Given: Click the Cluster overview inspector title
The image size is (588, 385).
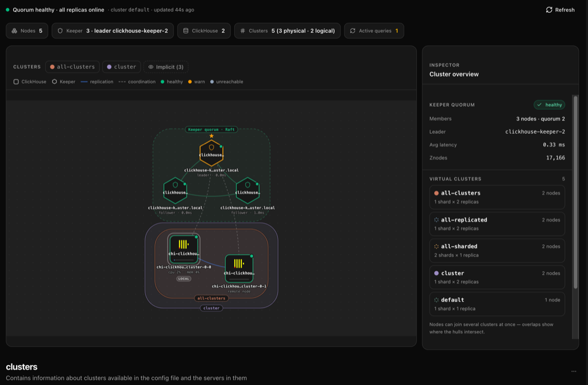Looking at the screenshot, I should point(454,74).
